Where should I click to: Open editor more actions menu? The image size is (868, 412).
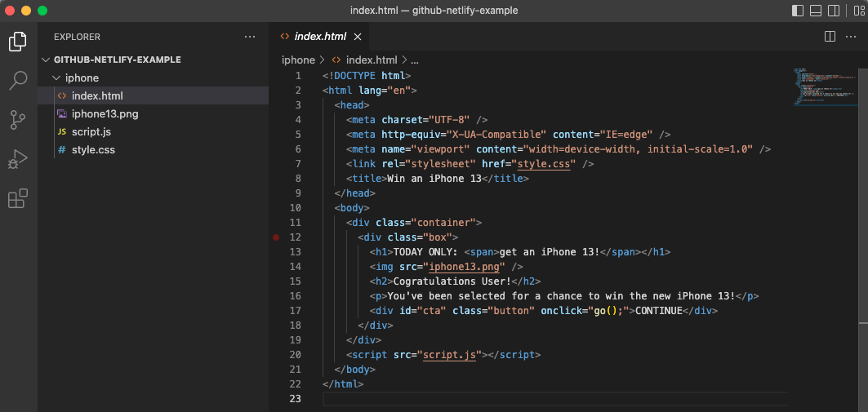click(x=851, y=37)
